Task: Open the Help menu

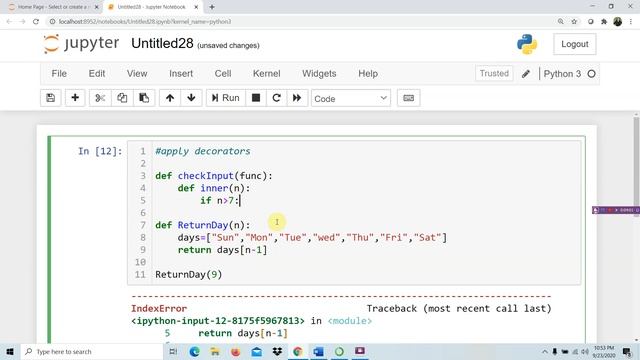Action: [368, 73]
